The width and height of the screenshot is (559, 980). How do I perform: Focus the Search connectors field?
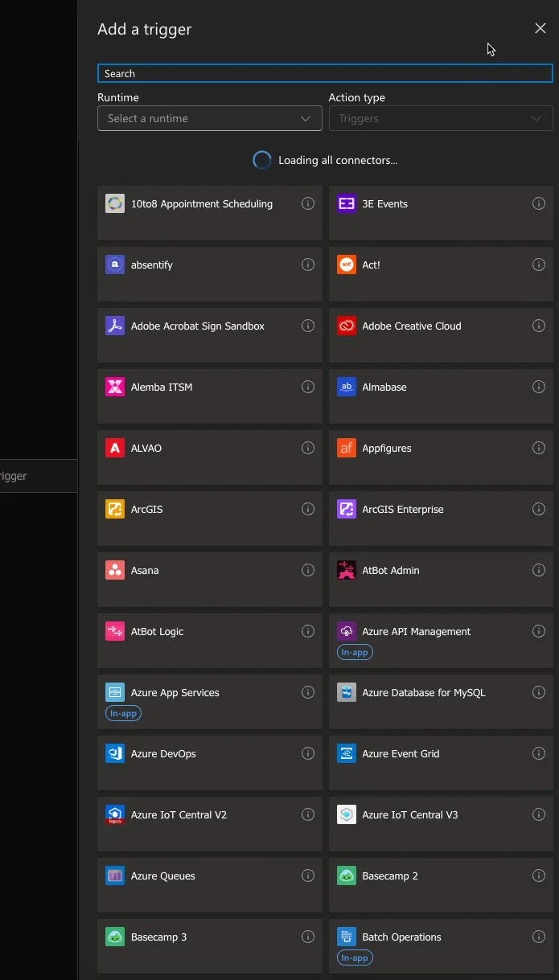tap(325, 73)
